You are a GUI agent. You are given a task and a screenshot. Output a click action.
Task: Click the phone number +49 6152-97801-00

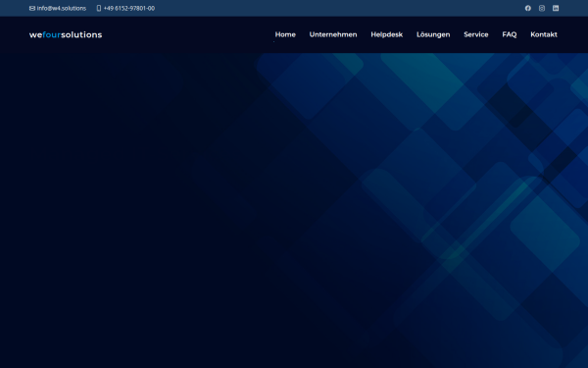pos(129,8)
